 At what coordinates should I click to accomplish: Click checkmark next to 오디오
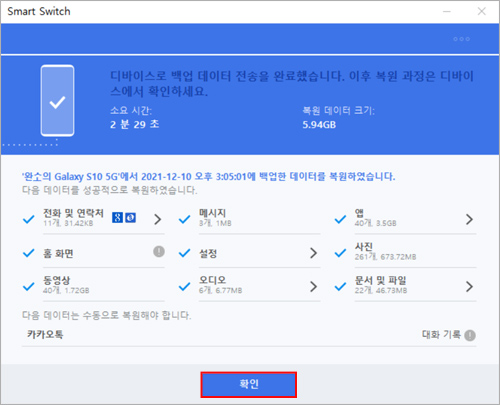[x=184, y=286]
